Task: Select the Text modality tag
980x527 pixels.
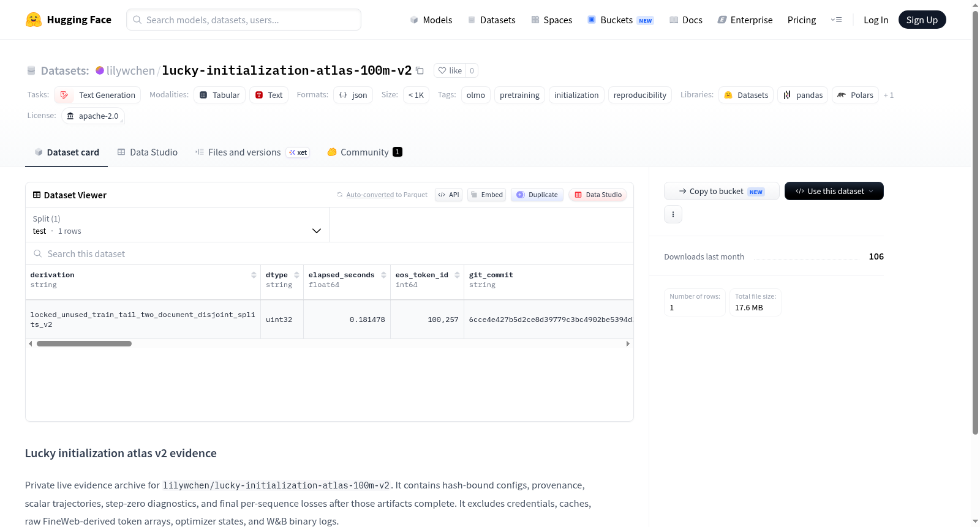Action: click(x=269, y=95)
